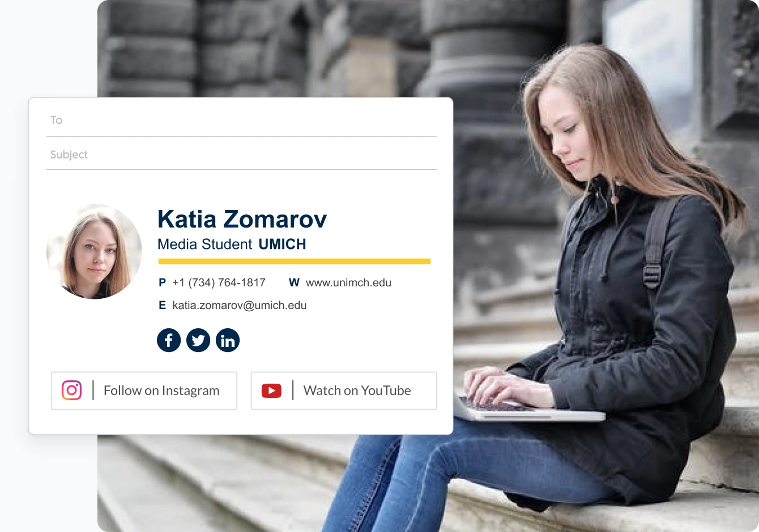
Task: Click the Instagram camera icon
Action: [71, 390]
